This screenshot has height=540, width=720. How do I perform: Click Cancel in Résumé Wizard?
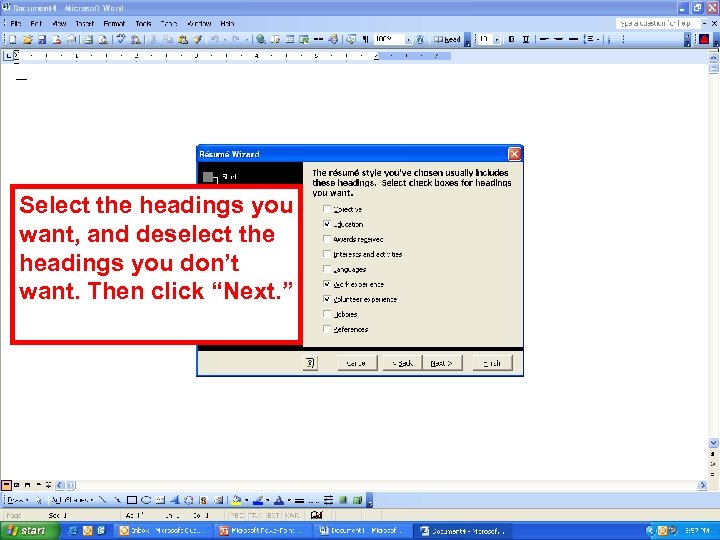(x=357, y=363)
